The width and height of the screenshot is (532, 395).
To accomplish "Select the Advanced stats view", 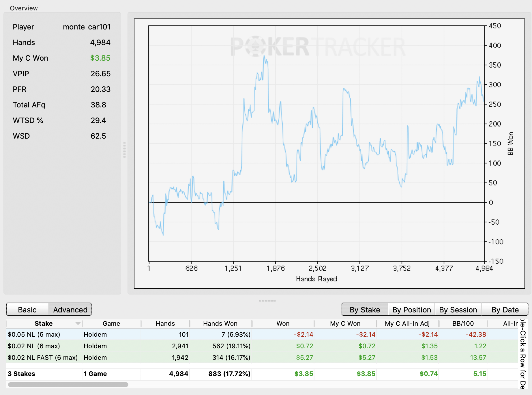I will (70, 310).
